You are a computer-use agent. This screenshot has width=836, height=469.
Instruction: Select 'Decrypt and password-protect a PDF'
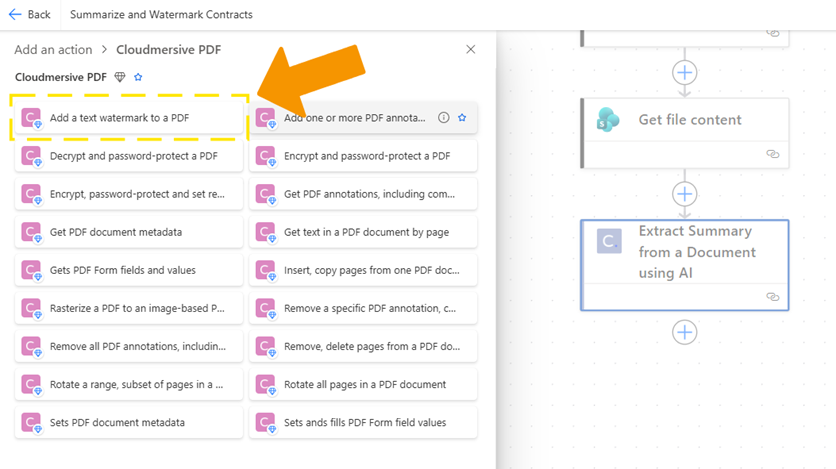pyautogui.click(x=129, y=156)
